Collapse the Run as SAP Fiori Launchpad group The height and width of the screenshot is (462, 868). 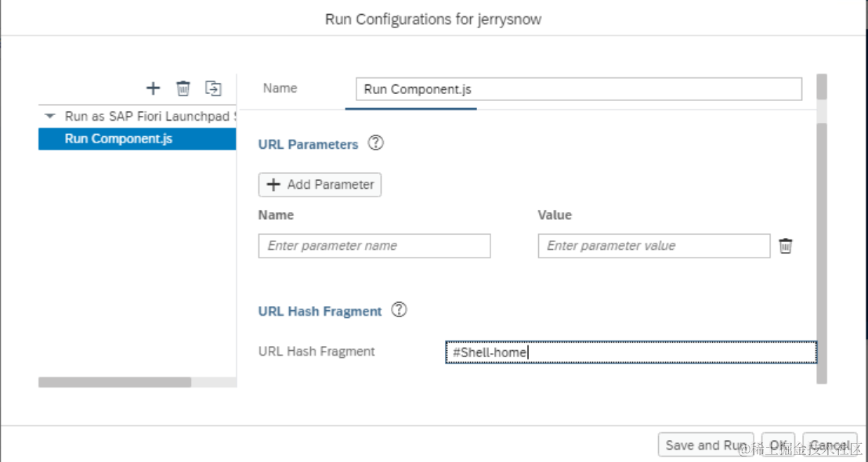pos(51,116)
